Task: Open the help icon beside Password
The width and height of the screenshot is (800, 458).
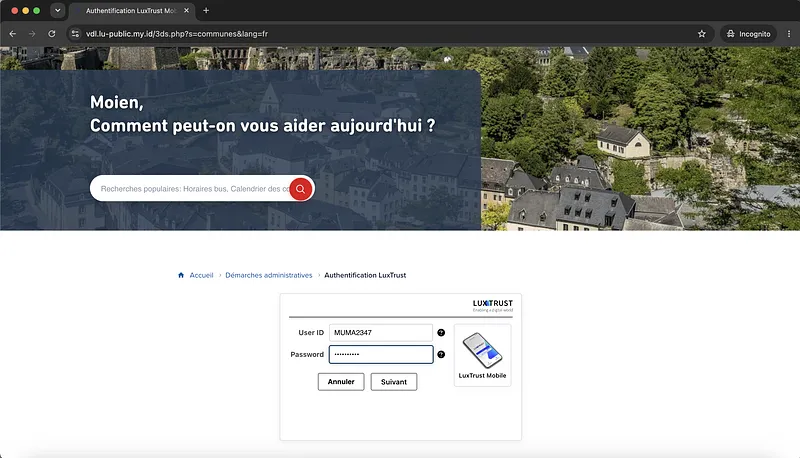Action: [x=441, y=354]
